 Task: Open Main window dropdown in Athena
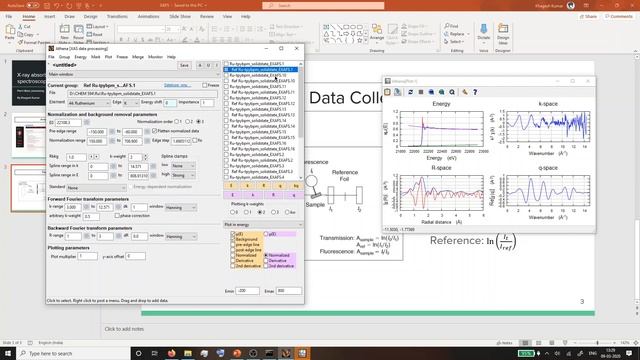[x=134, y=75]
